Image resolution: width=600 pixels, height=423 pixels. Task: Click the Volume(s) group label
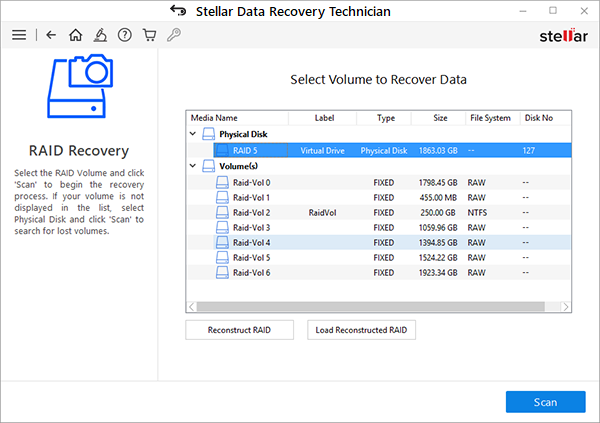pos(238,166)
